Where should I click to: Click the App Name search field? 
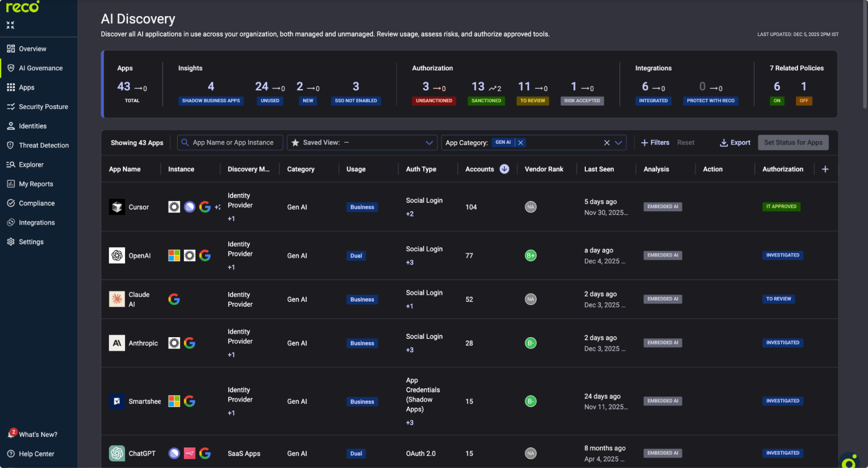click(230, 142)
